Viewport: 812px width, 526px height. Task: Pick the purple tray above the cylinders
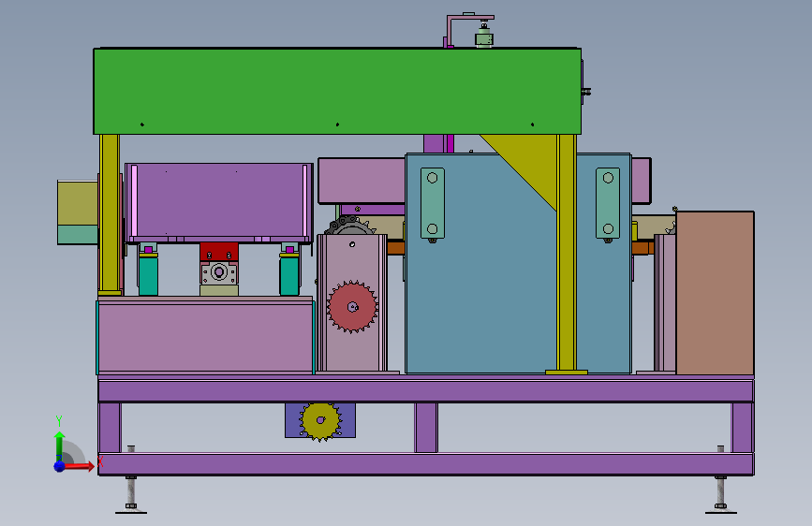(219, 202)
